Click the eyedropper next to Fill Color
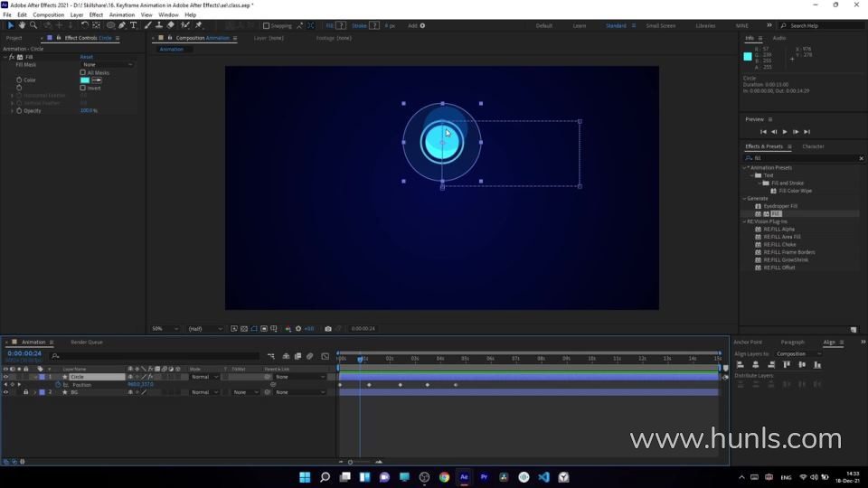Screen dimensions: 868x488 (x=97, y=80)
